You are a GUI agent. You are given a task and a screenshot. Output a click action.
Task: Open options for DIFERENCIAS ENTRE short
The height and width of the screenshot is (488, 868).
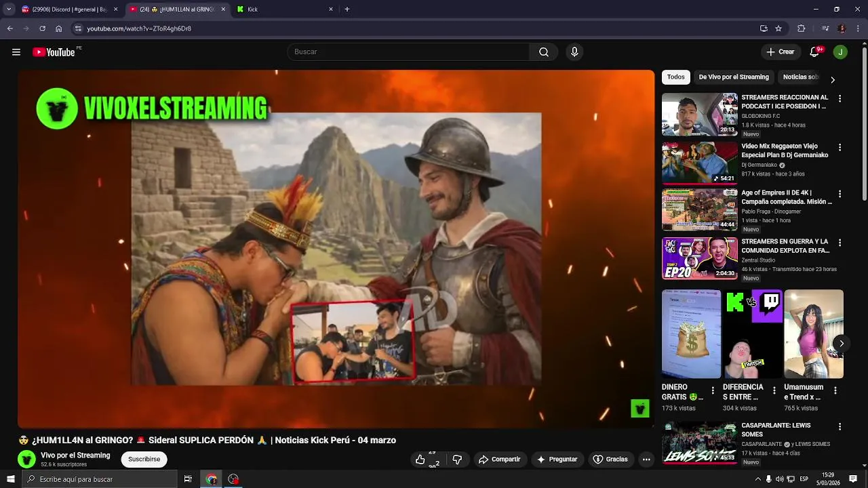coord(774,391)
